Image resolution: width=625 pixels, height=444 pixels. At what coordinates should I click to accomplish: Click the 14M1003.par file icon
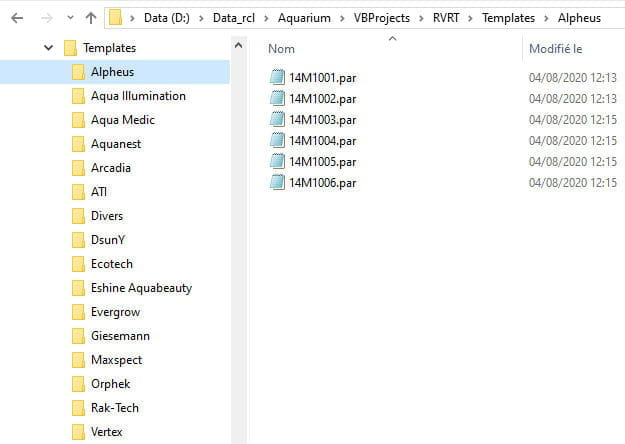coord(277,119)
